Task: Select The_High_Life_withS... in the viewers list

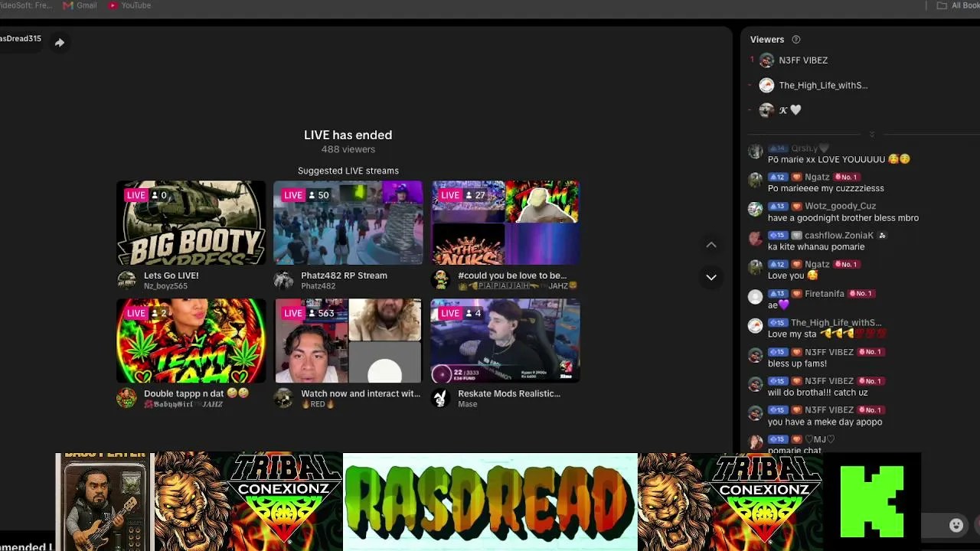Action: tap(823, 86)
